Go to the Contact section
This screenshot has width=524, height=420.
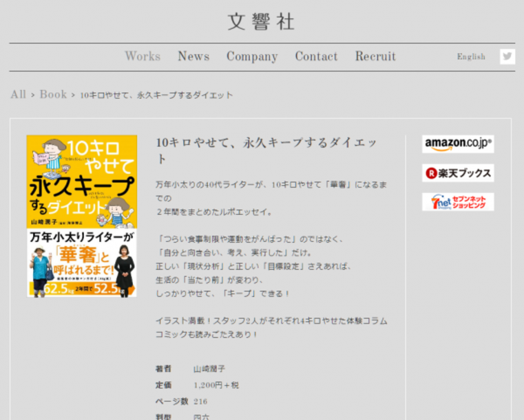(x=316, y=56)
